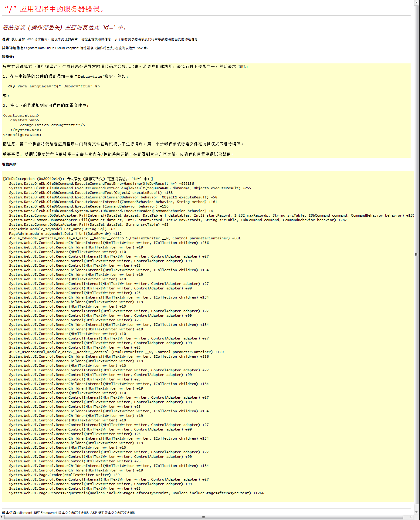Viewport: 420px width, 520px height.
Task: Click the horizontal scrollbar thumb grip
Action: [203, 517]
